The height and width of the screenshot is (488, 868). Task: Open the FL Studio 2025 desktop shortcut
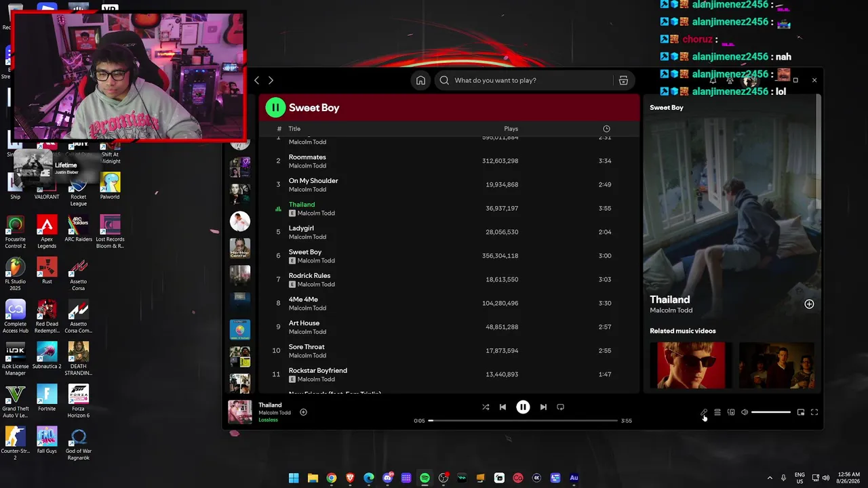(x=15, y=272)
